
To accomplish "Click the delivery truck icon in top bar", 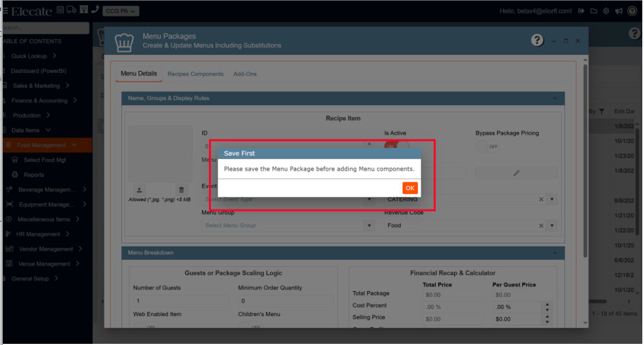I will pyautogui.click(x=71, y=10).
